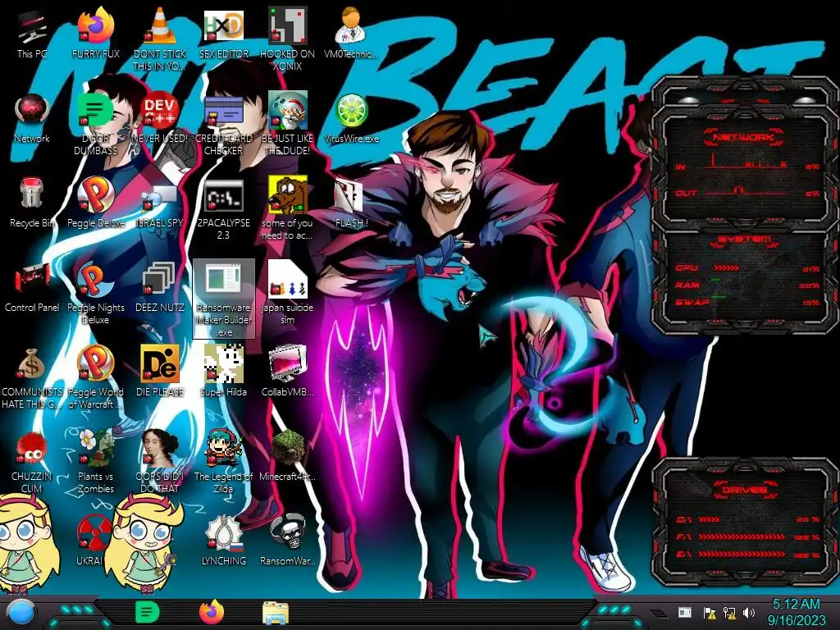Screen dimensions: 840x630
Task: Select the HxD hex editor desktop shortcut
Action: point(223,33)
